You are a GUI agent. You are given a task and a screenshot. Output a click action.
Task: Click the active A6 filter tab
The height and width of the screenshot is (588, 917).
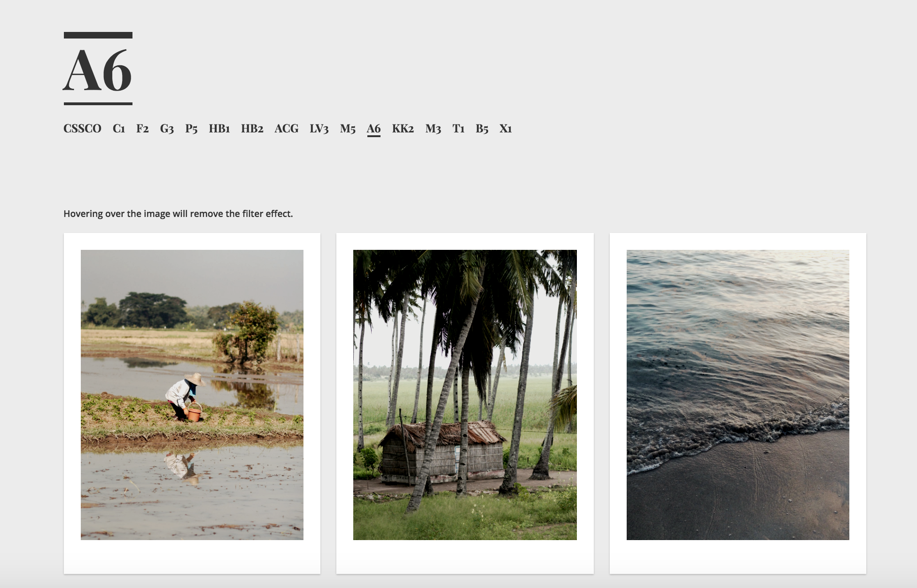click(x=373, y=129)
